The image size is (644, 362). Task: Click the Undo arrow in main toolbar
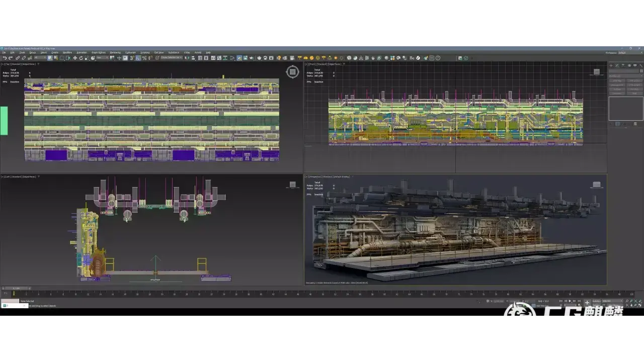pos(5,58)
